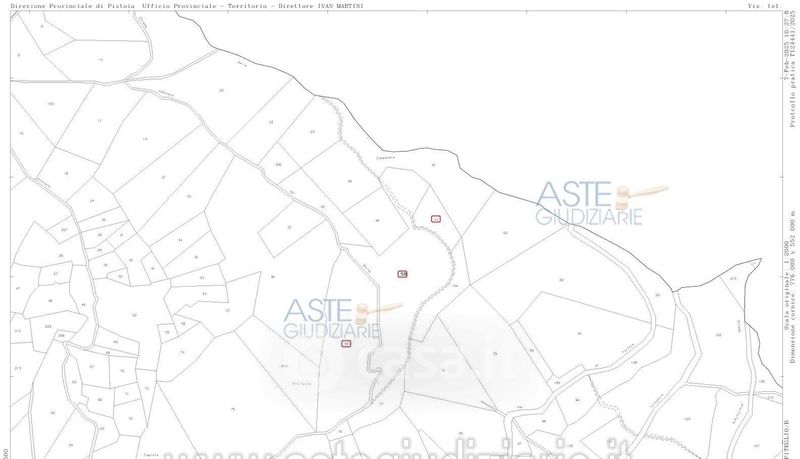Image resolution: width=800 pixels, height=459 pixels.
Task: Select the topmost red-outlined parcel marker
Action: click(x=436, y=218)
